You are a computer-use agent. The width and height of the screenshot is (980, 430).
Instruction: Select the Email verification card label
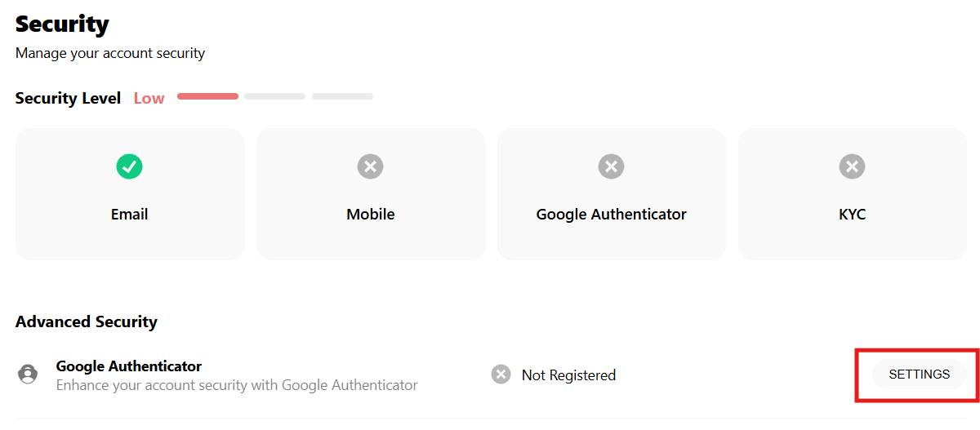point(129,215)
